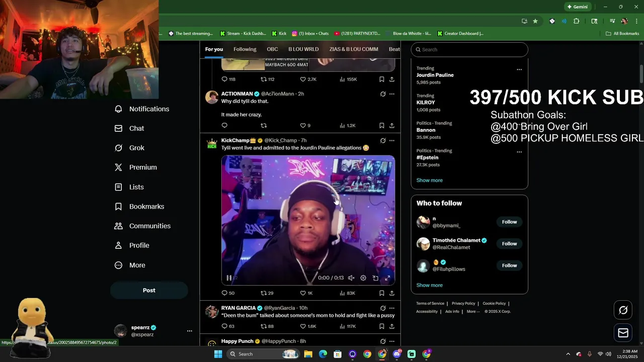The height and width of the screenshot is (362, 644).
Task: Ask Grok about the KickChamp post
Action: 383,141
